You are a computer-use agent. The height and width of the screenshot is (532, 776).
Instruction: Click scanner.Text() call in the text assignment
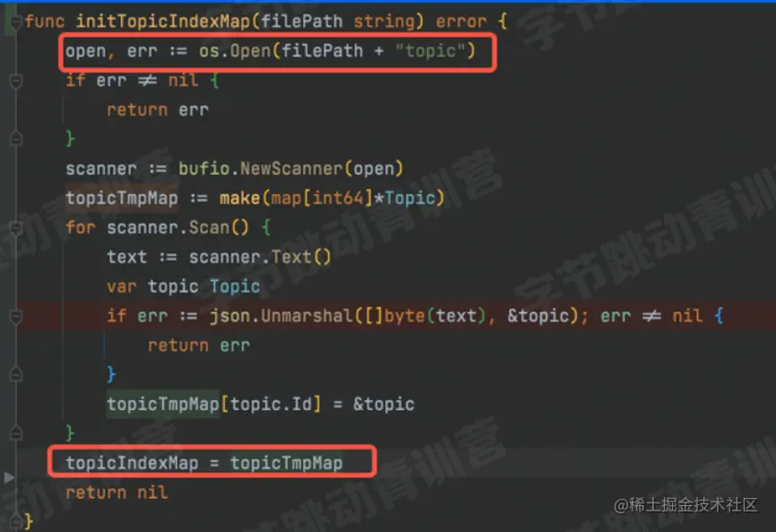[260, 257]
